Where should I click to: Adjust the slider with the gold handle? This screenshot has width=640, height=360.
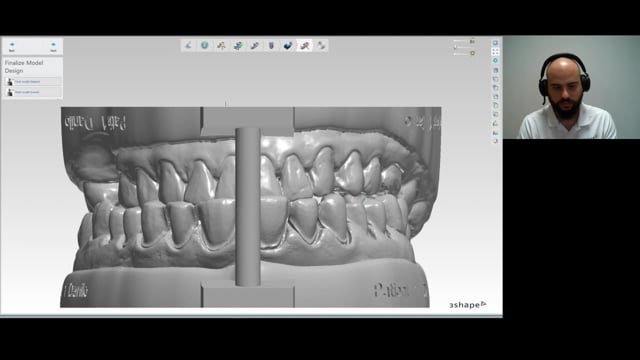click(x=464, y=53)
